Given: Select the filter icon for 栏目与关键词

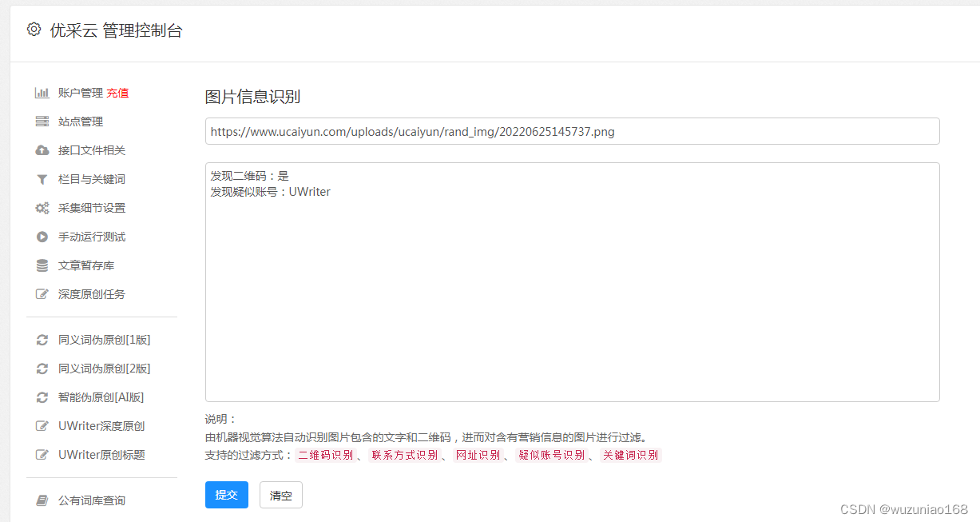Looking at the screenshot, I should coord(42,178).
